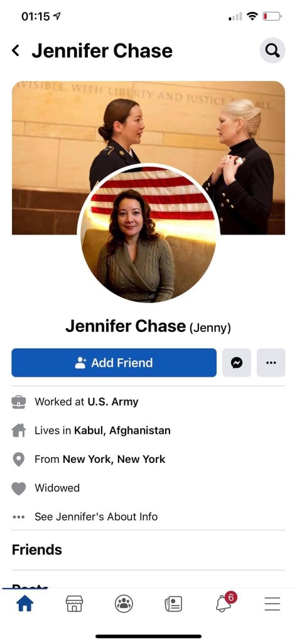The height and width of the screenshot is (644, 297).
Task: Tap the battery indicator in status bar
Action: (272, 16)
